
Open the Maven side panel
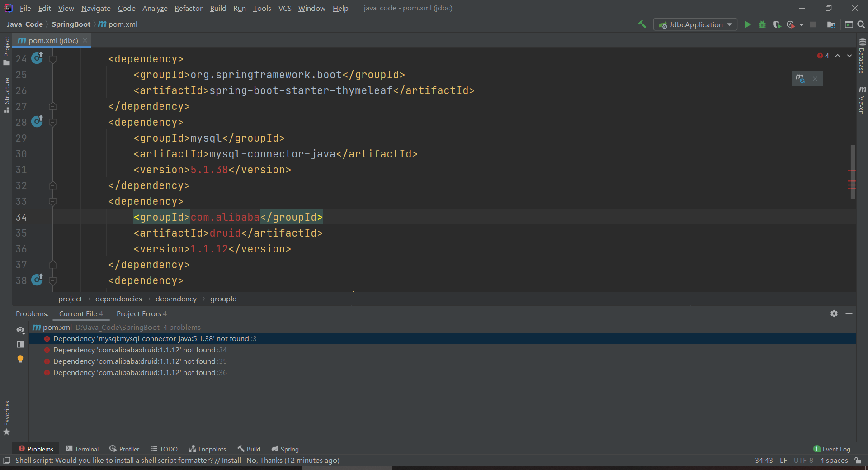point(862,100)
